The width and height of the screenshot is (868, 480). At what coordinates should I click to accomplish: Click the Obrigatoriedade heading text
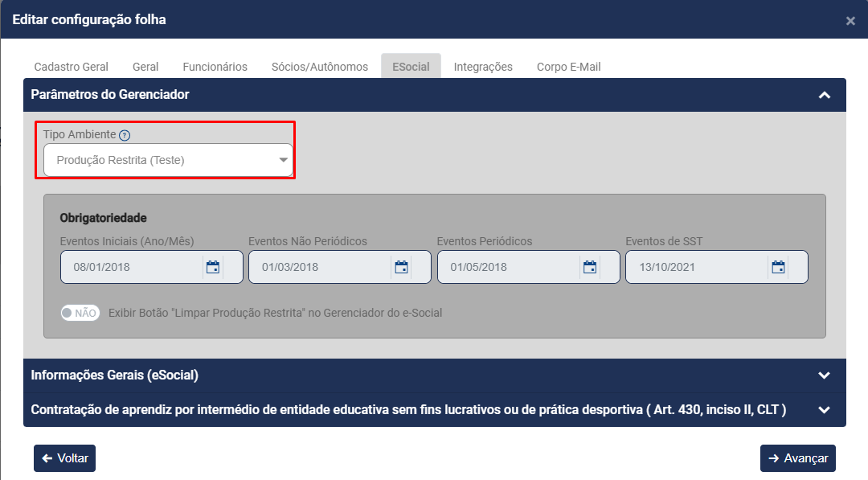(103, 218)
